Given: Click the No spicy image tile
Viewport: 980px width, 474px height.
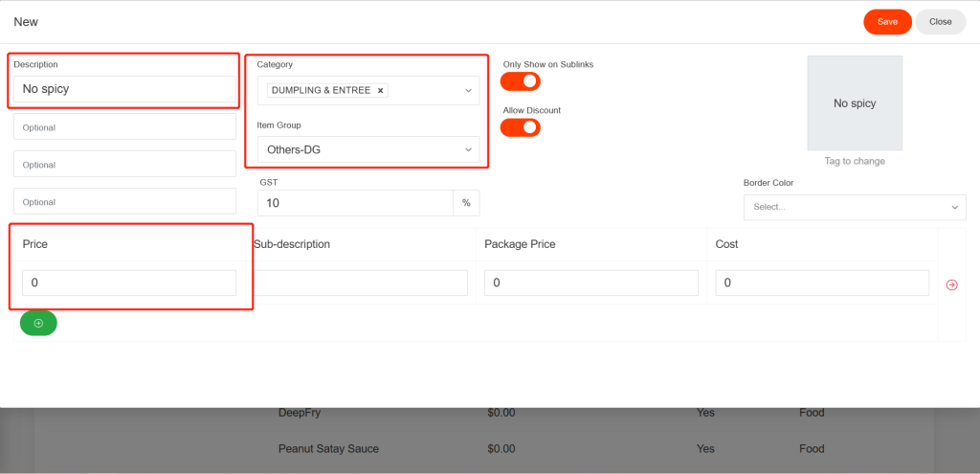Looking at the screenshot, I should pos(854,103).
